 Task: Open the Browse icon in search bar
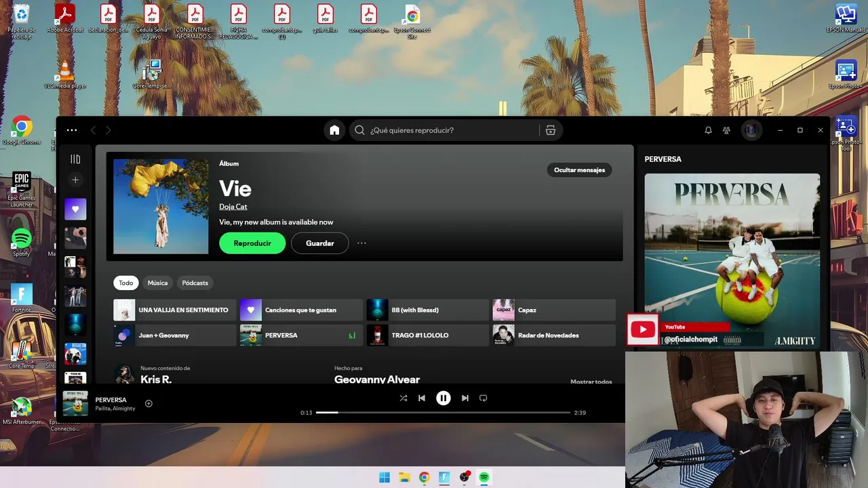click(x=550, y=130)
